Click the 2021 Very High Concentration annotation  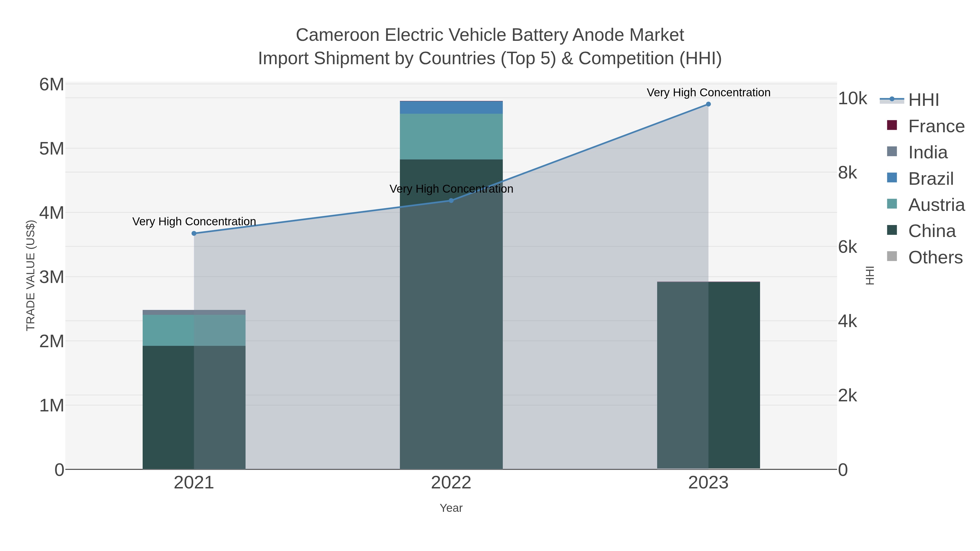point(194,221)
